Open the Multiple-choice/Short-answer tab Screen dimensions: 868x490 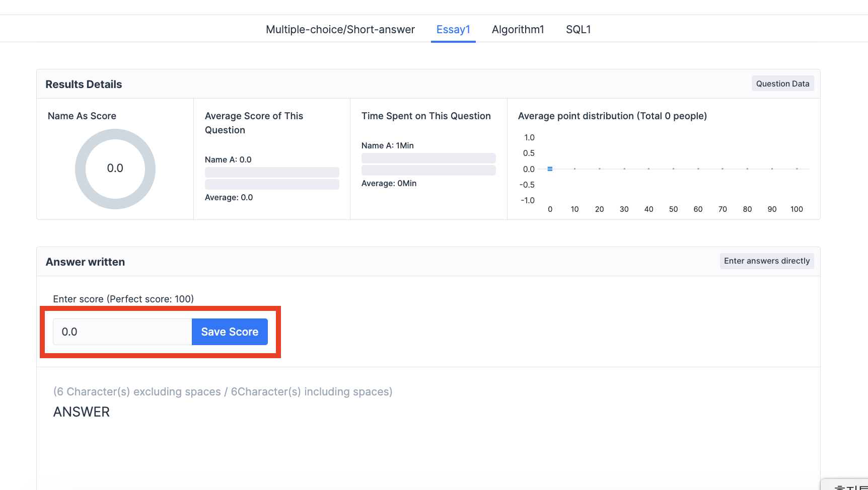(x=340, y=30)
